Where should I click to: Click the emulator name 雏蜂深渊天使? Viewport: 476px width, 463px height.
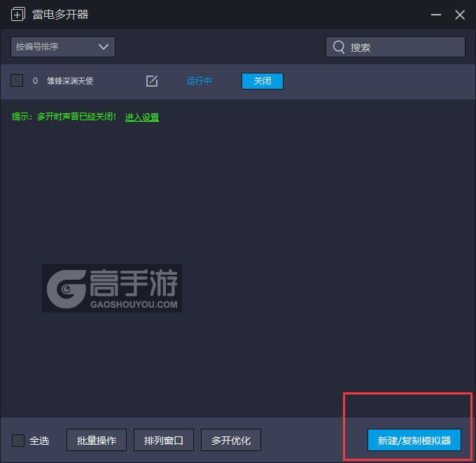pos(70,81)
